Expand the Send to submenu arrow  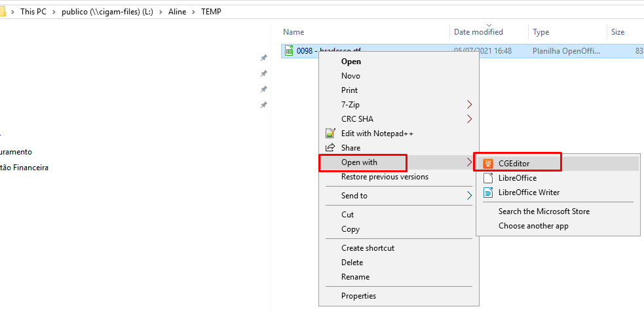point(469,196)
